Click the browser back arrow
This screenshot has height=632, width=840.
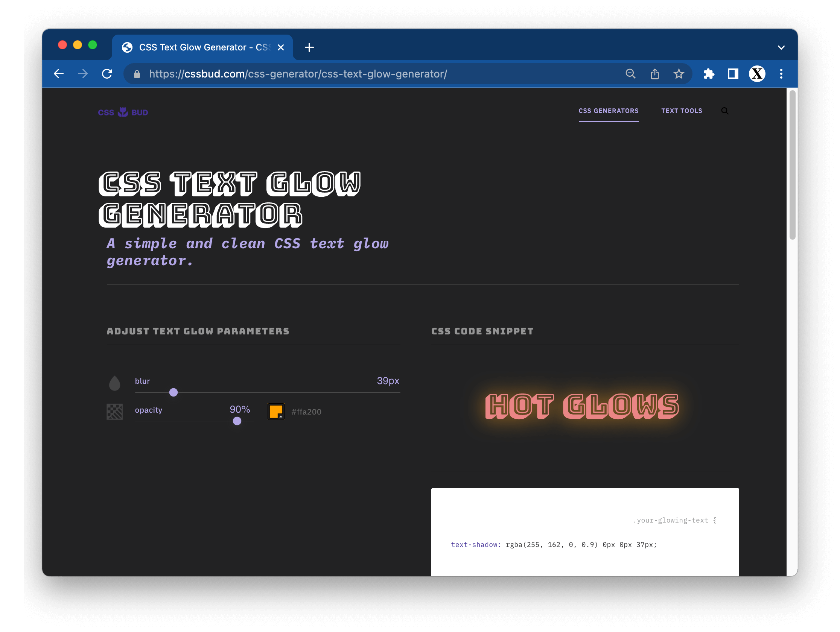(x=58, y=74)
